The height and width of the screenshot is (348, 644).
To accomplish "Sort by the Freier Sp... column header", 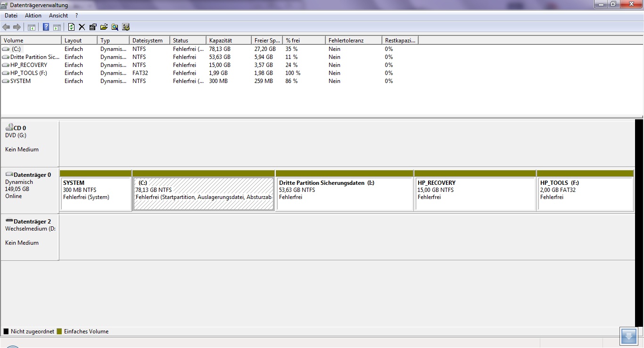I will 267,41.
